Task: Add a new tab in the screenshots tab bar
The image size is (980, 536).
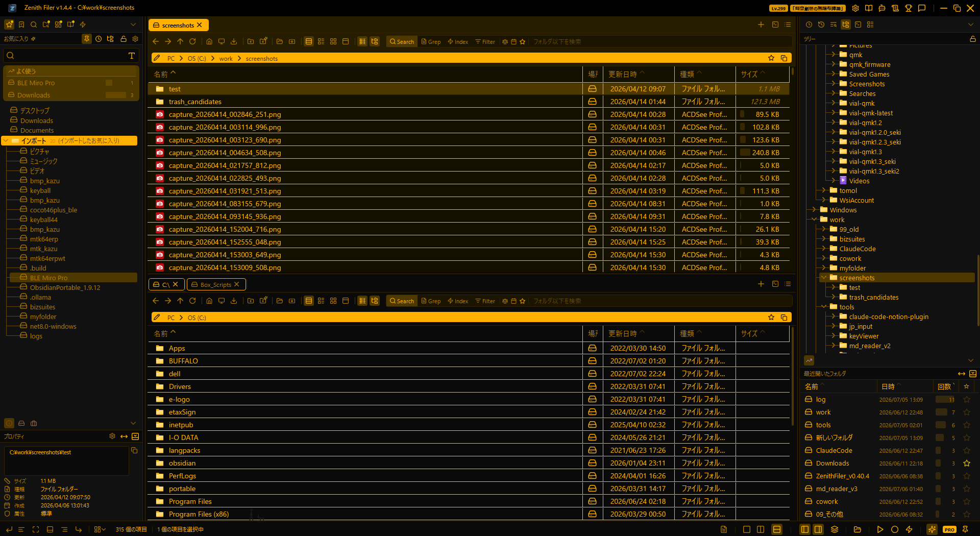Action: coord(761,25)
